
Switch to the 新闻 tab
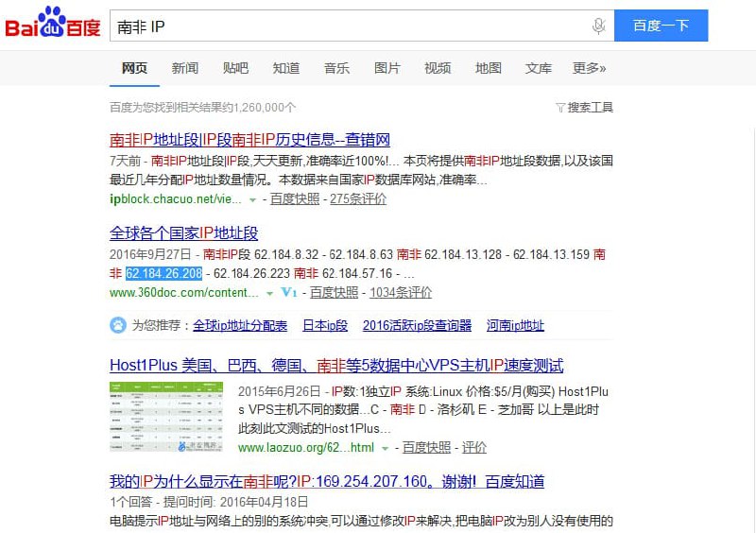point(185,68)
